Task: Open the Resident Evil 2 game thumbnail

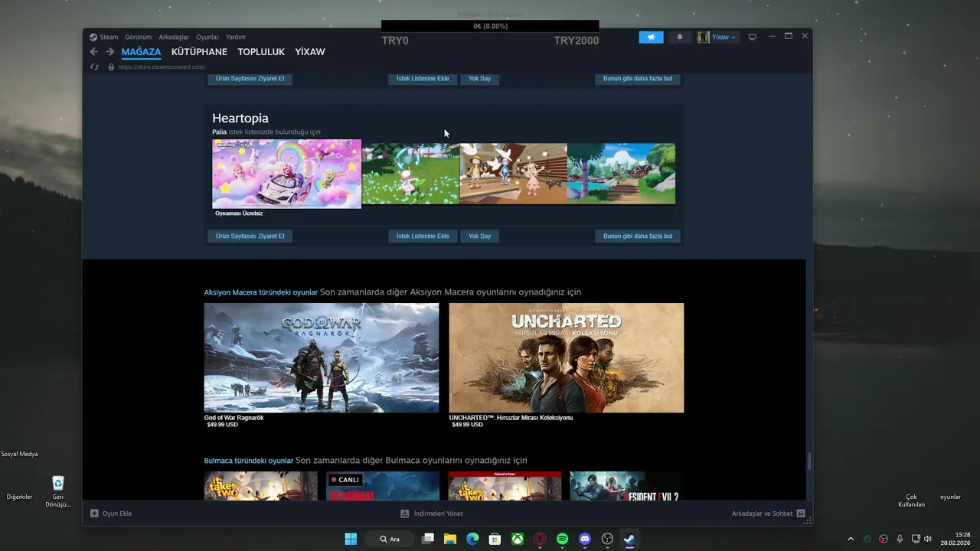Action: tap(626, 486)
